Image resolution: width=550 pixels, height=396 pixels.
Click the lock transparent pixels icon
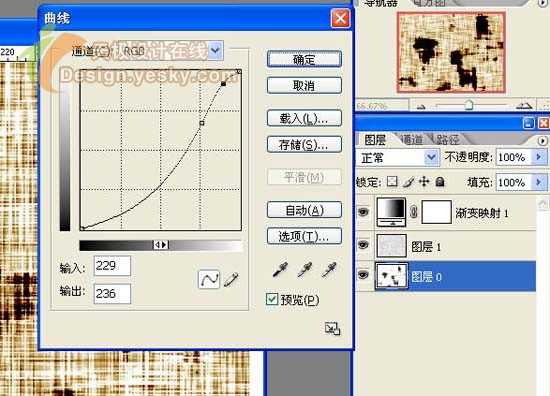point(392,182)
